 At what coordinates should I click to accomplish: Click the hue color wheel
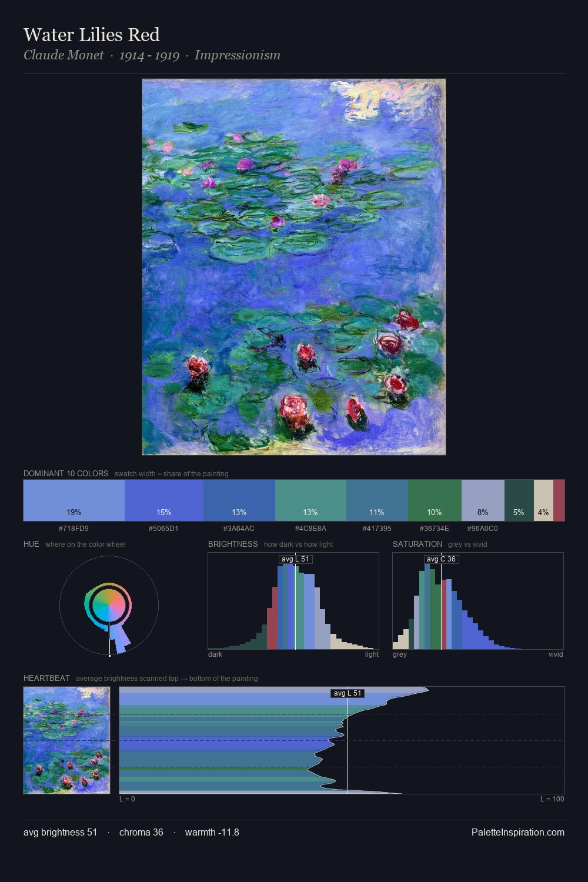click(109, 606)
